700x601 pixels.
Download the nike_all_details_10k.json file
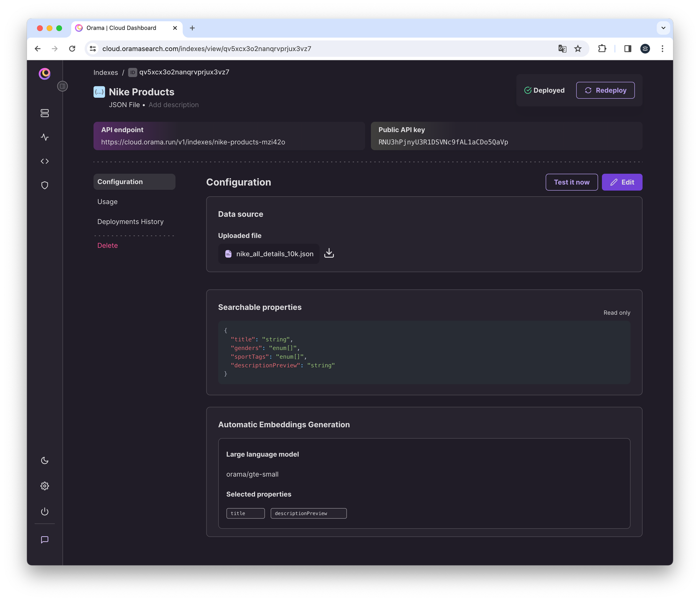tap(329, 253)
